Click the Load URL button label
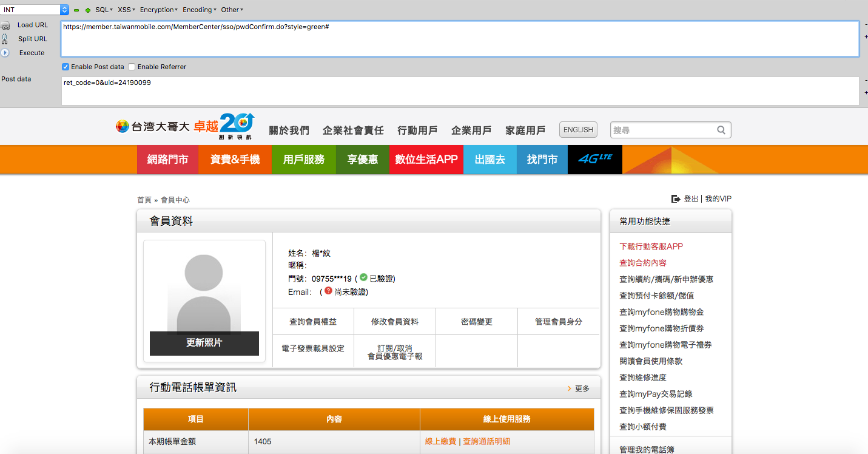This screenshot has width=868, height=454. coord(33,25)
